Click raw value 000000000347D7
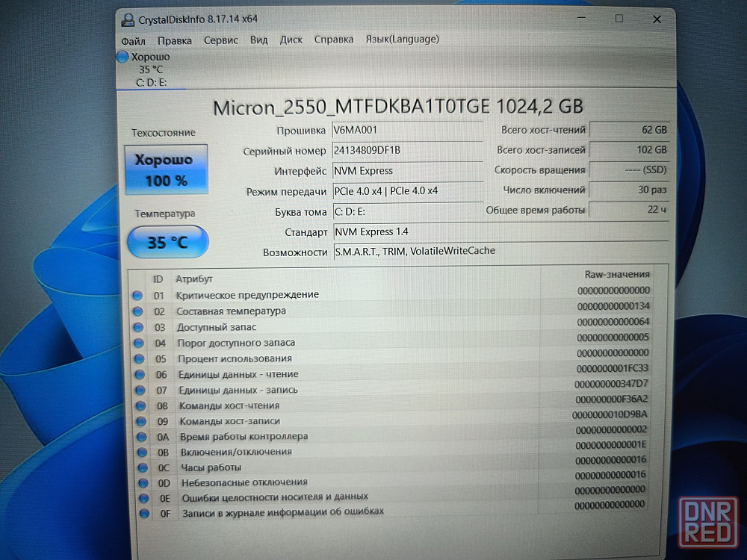The height and width of the screenshot is (560, 747). pos(611,384)
